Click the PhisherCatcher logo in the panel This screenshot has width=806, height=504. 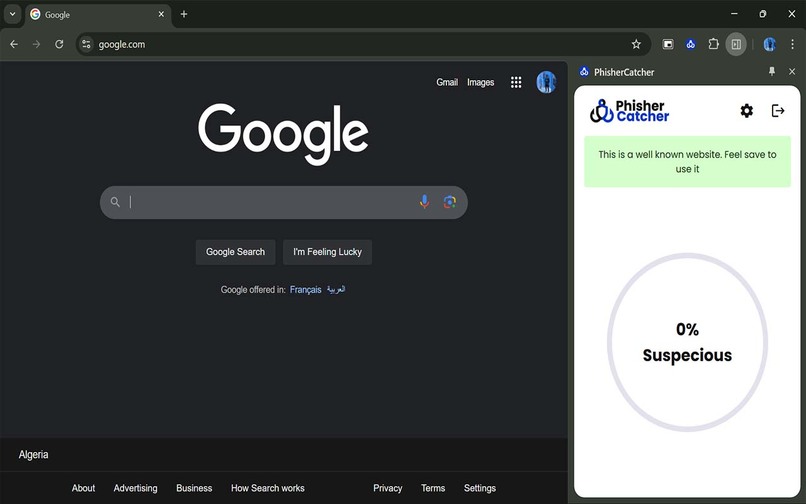click(x=629, y=111)
